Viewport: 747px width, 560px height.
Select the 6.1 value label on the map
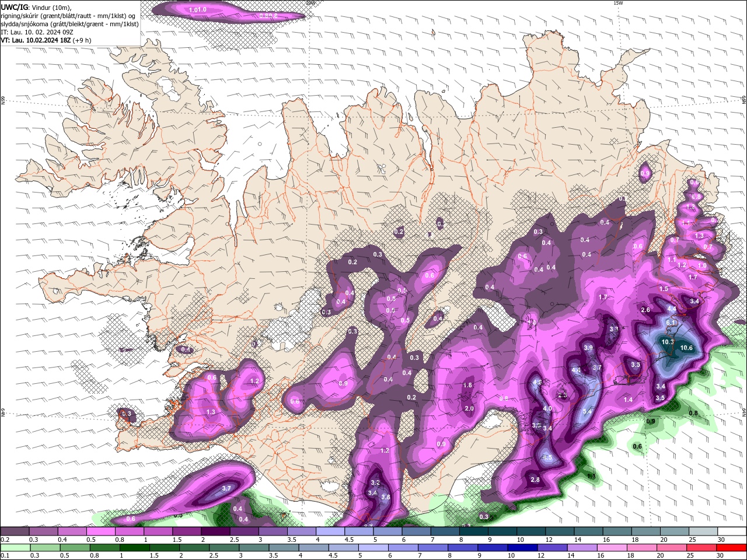tap(671, 323)
